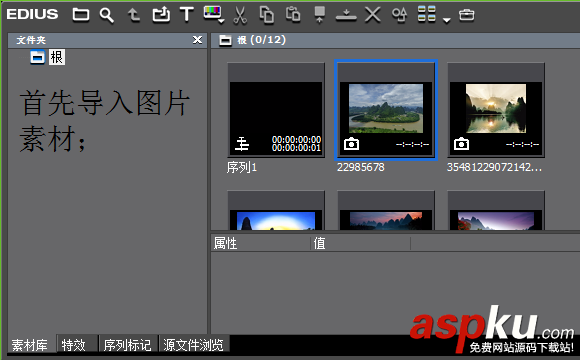Image resolution: width=580 pixels, height=360 pixels.
Task: Click the add clip import icon
Action: pyautogui.click(x=161, y=15)
